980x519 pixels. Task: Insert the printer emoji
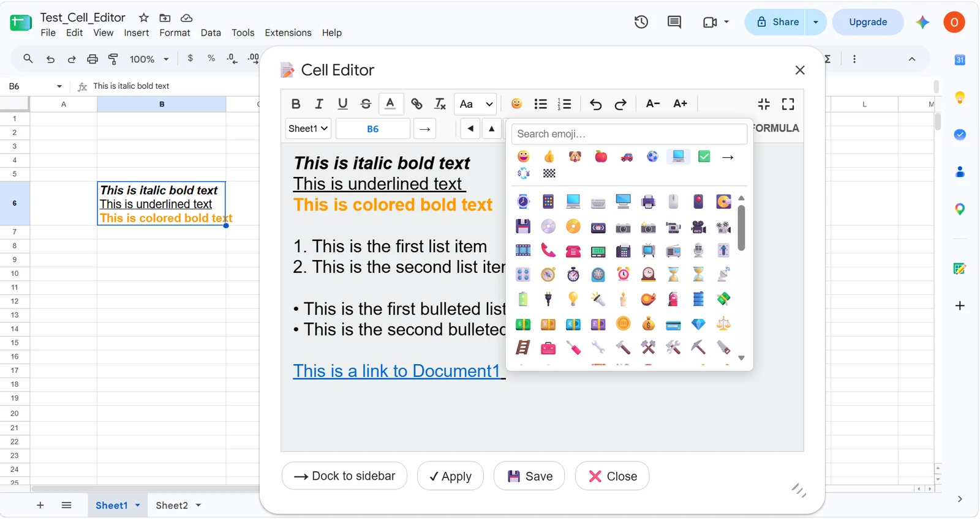648,201
